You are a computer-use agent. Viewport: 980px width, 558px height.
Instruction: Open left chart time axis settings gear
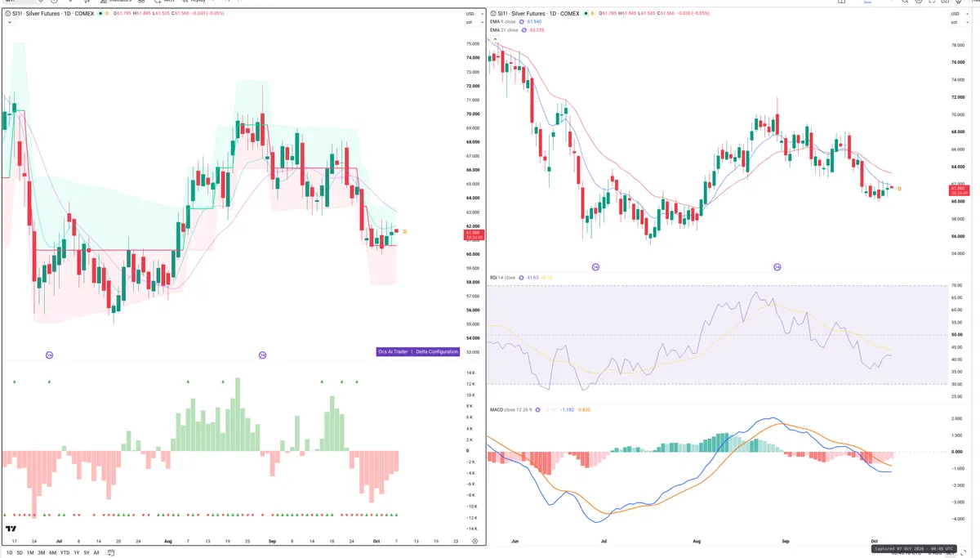click(474, 541)
